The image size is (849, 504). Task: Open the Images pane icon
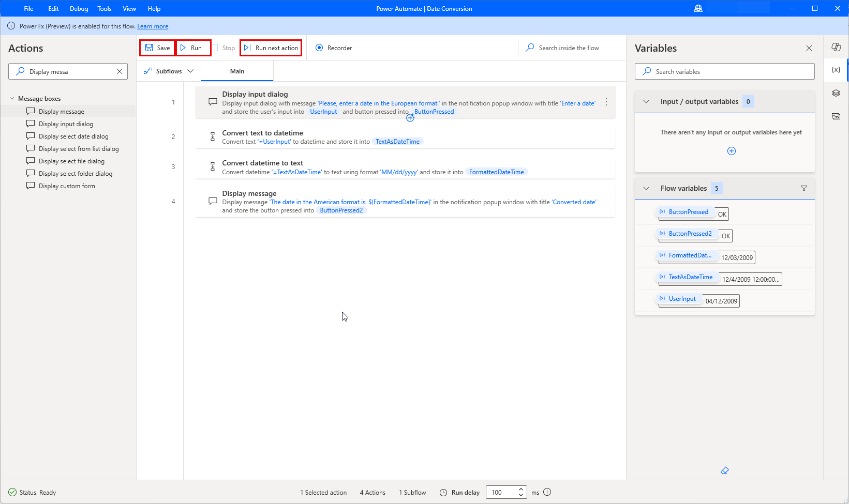coord(836,116)
